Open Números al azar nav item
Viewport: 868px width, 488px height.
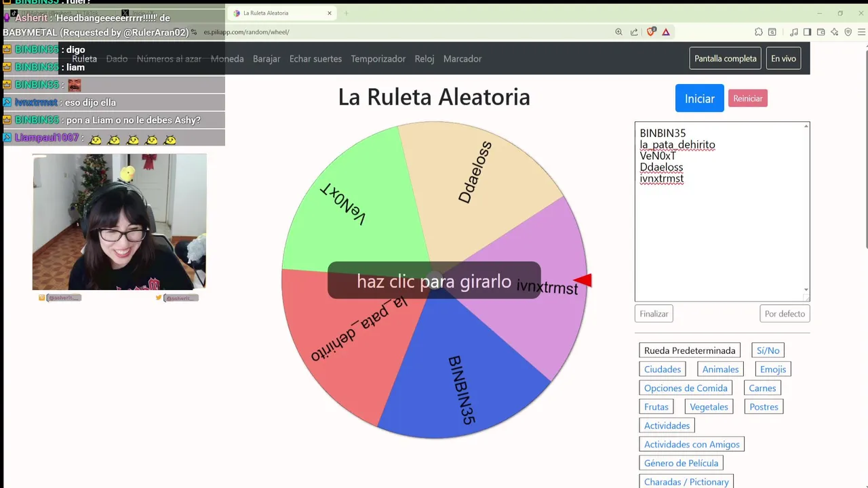click(169, 59)
